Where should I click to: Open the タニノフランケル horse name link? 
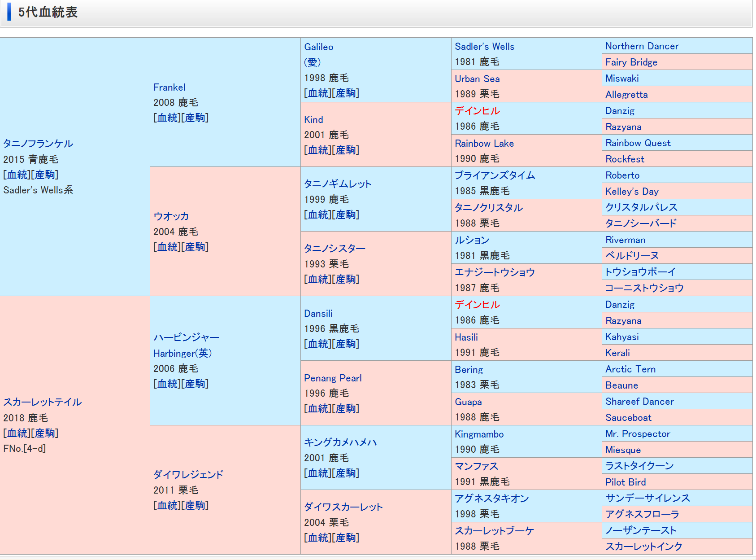38,144
